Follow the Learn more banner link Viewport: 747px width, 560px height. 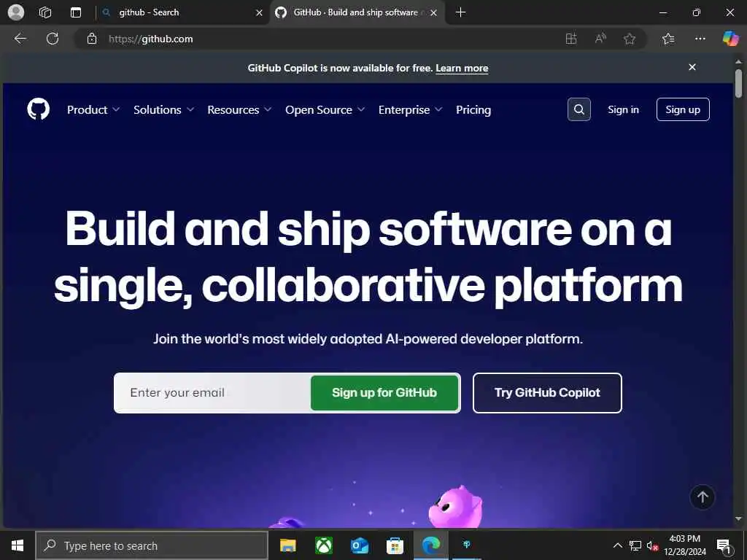coord(462,68)
